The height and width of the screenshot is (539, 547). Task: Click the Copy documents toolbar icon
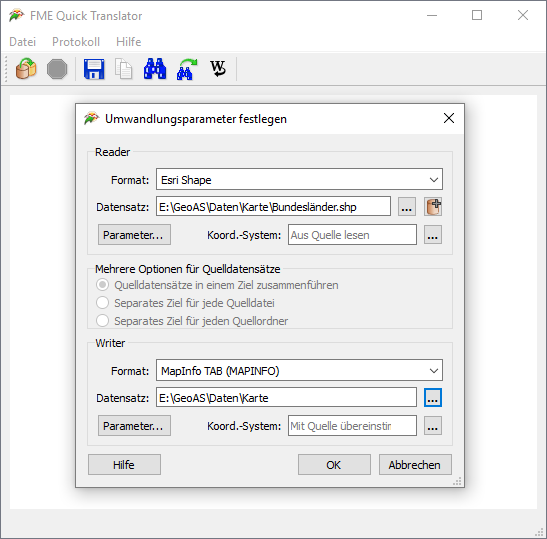point(123,69)
